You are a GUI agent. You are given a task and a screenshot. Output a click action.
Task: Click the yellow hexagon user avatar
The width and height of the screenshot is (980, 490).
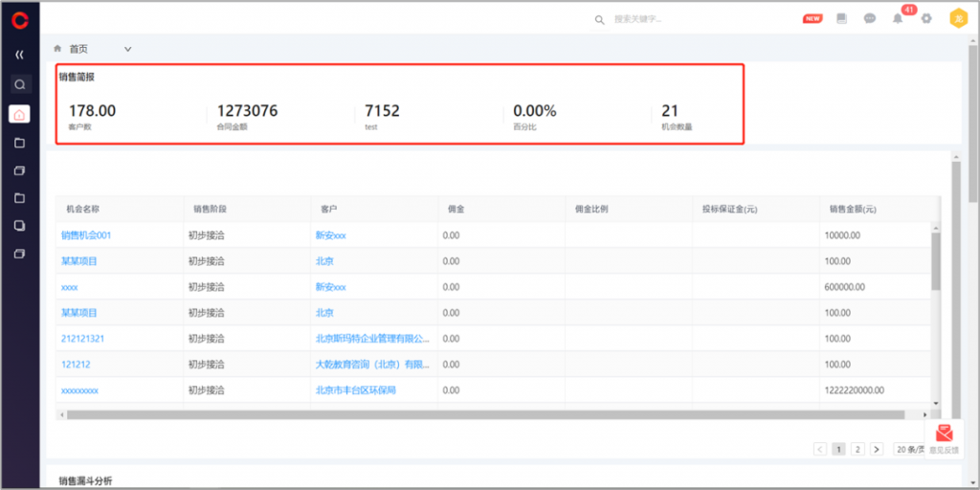[956, 18]
